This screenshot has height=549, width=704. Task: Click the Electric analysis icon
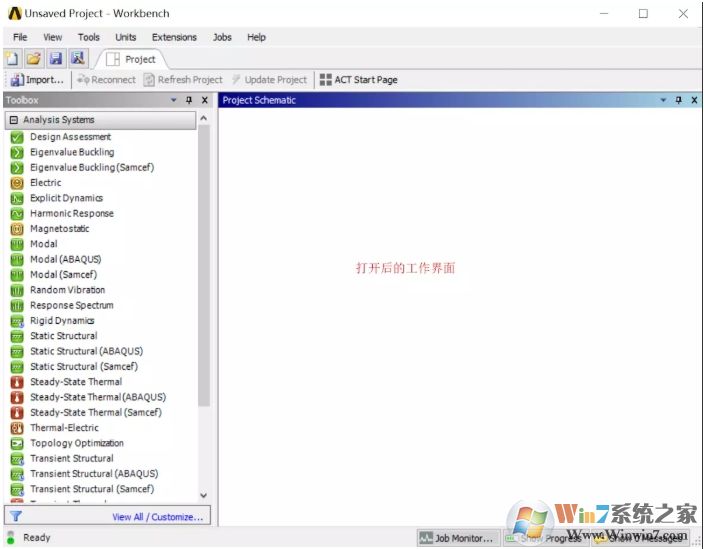17,183
